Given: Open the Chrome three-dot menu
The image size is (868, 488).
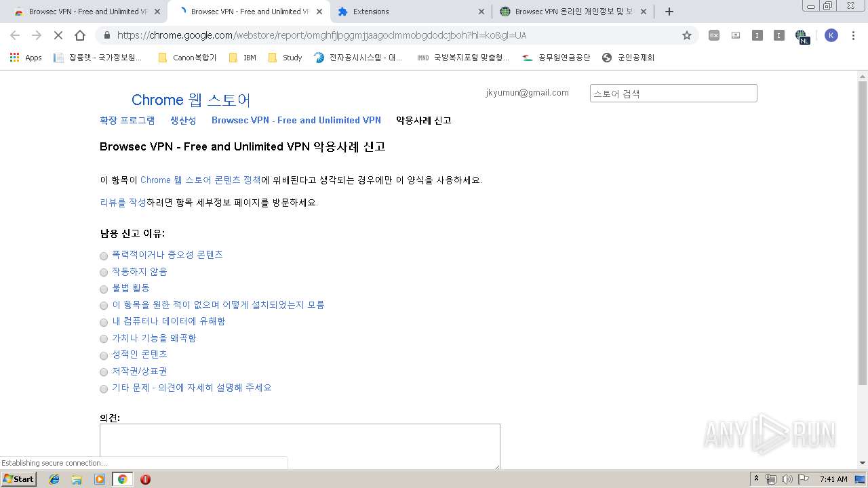Looking at the screenshot, I should click(854, 35).
